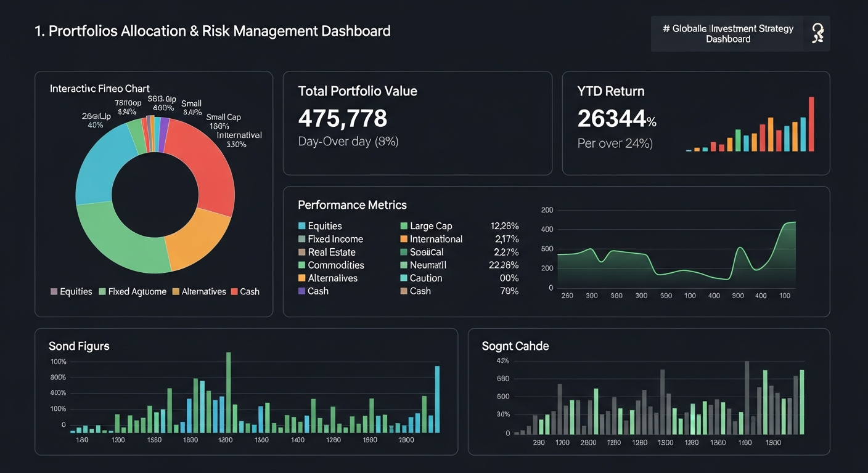Click Large Cap swatch in Performance Metrics
The width and height of the screenshot is (868, 473).
pos(404,226)
